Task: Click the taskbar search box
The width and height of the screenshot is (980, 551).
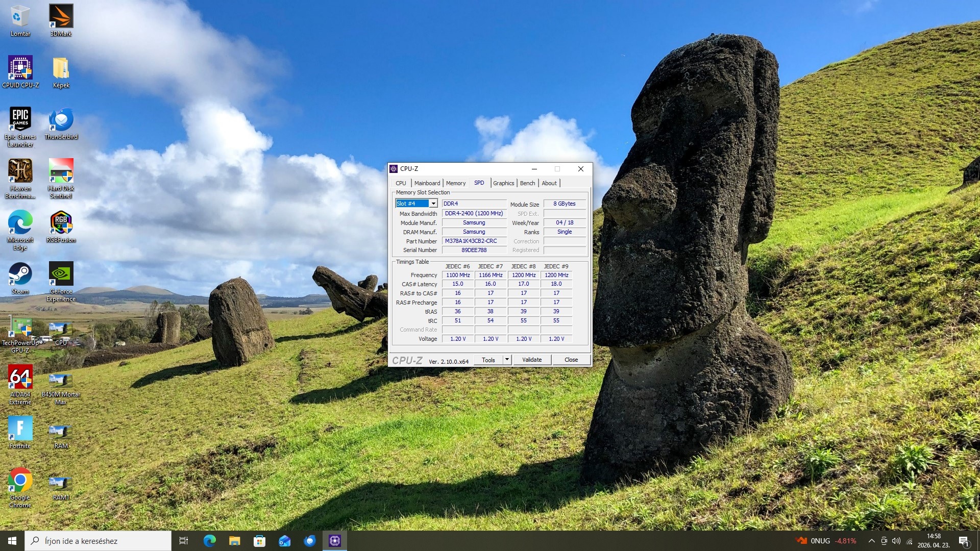Action: (x=98, y=541)
